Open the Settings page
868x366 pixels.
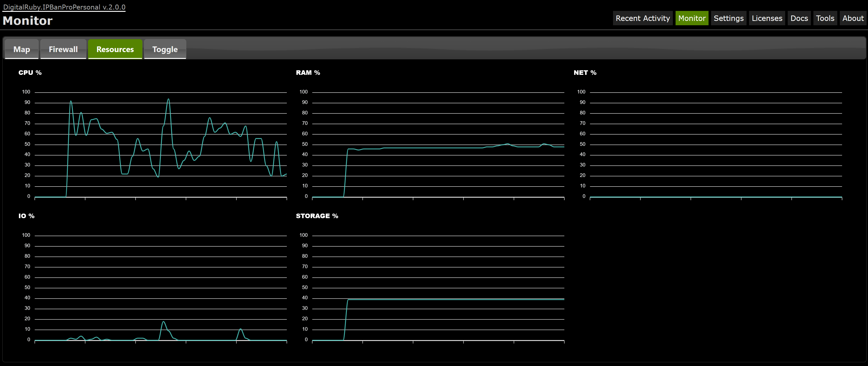coord(729,18)
